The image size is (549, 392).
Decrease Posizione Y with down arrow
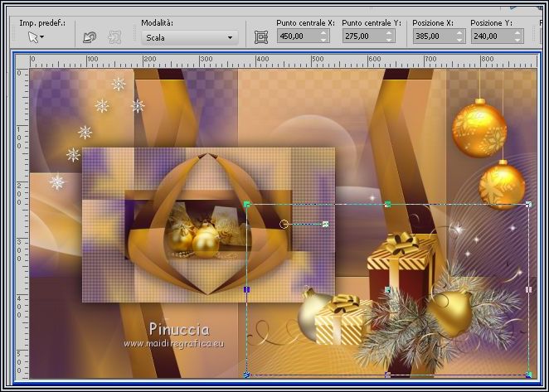pos(517,39)
